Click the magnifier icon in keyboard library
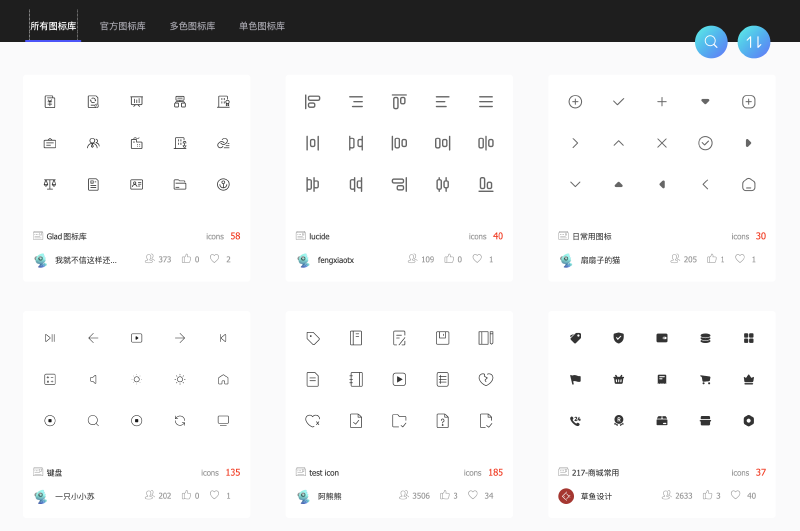Screen dimensions: 800x531 click(93, 420)
